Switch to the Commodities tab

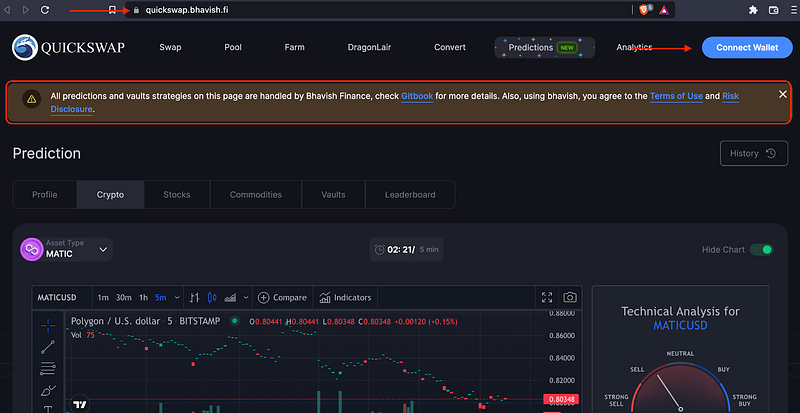click(x=256, y=195)
